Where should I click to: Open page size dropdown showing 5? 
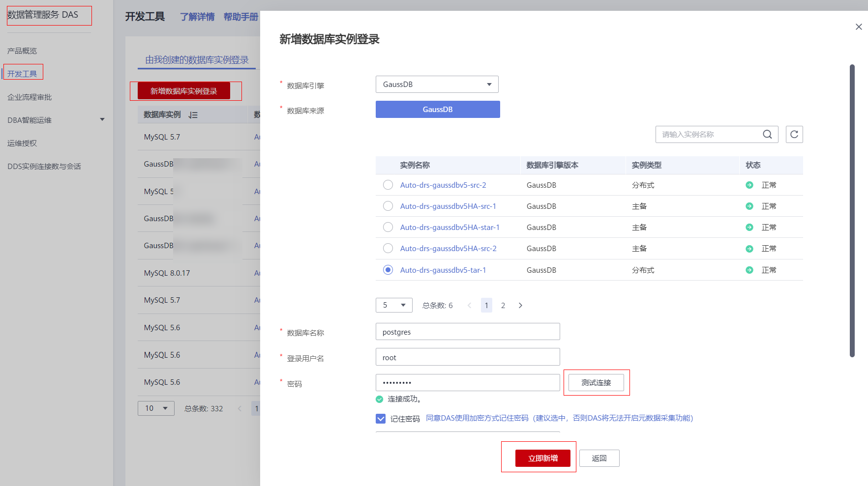tap(393, 305)
